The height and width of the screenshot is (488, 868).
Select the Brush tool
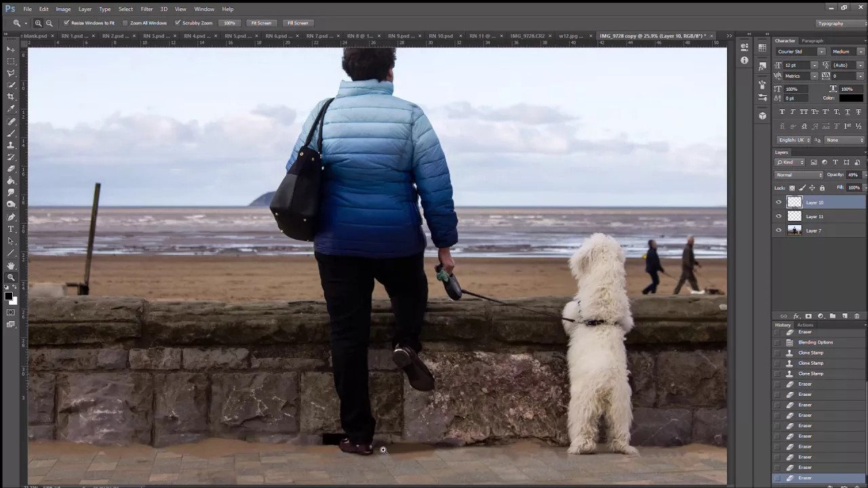tap(11, 134)
